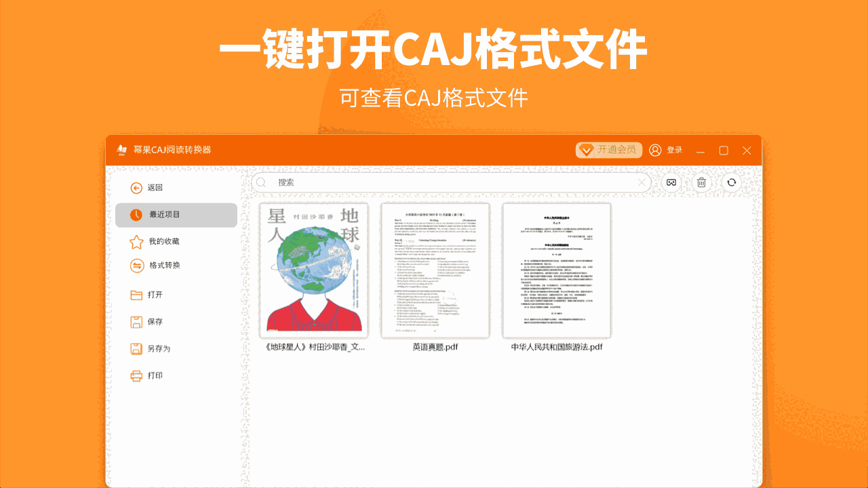Image resolution: width=868 pixels, height=488 pixels.
Task: Click the user avatar icon near 登录
Action: pyautogui.click(x=654, y=150)
